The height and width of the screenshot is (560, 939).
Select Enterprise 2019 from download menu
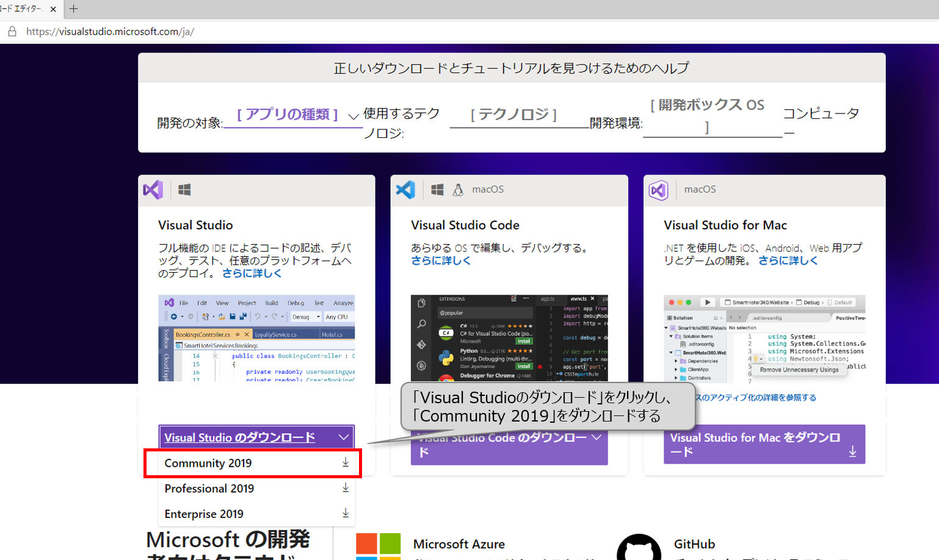point(256,514)
